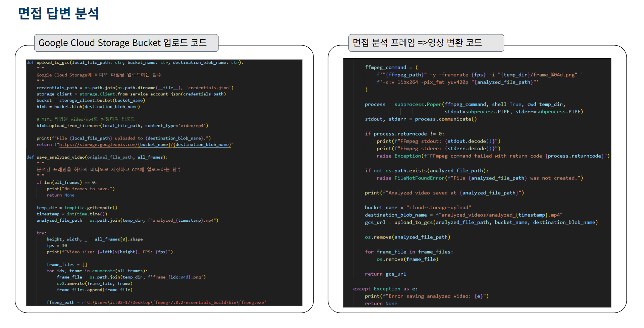Click the credentials_path assignment line
Screen dimensions: 644x328
pyautogui.click(x=135, y=88)
